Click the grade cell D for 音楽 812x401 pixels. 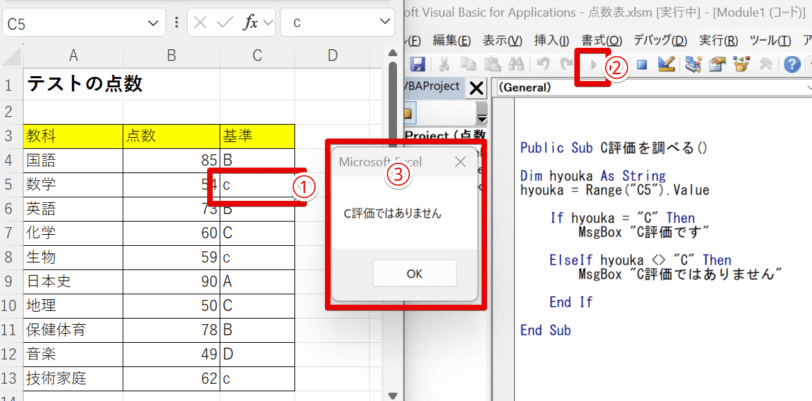257,354
